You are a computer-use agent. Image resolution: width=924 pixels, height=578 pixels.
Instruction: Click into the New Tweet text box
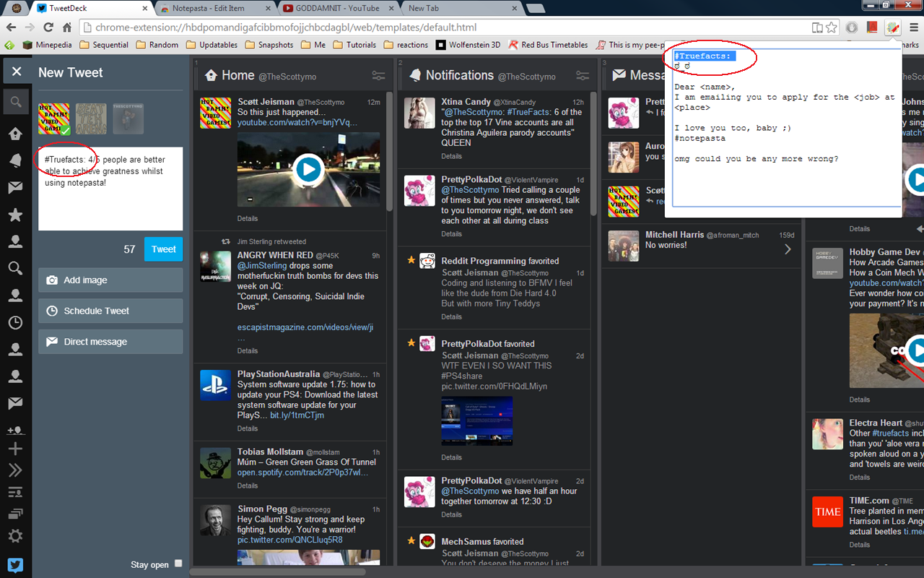(x=110, y=189)
